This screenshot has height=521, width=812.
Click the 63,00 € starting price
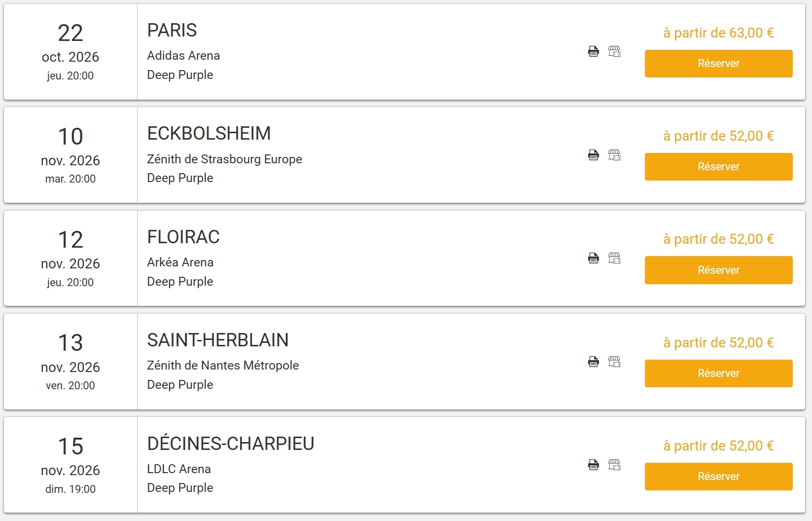click(718, 33)
